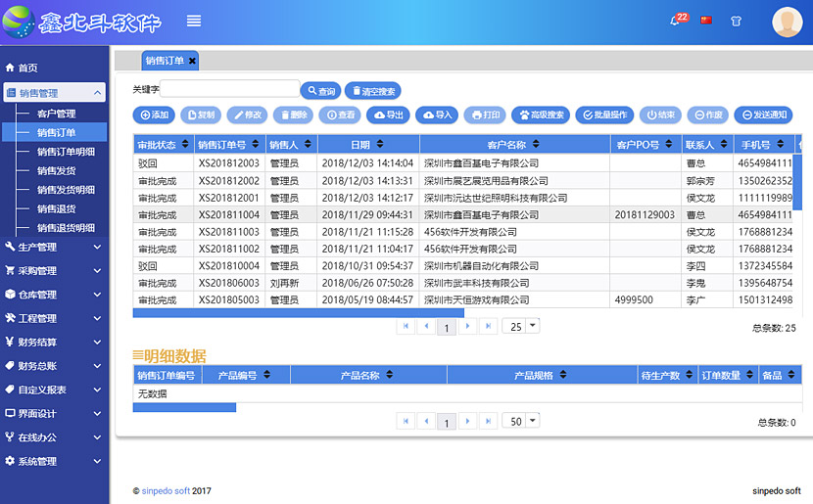Click the 查看 view button
813x504 pixels.
point(340,115)
